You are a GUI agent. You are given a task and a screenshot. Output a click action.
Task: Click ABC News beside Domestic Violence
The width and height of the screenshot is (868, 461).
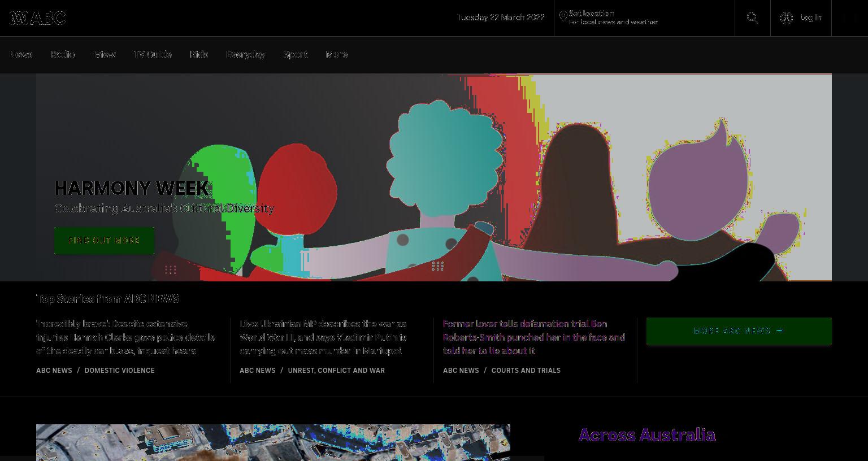coord(54,371)
